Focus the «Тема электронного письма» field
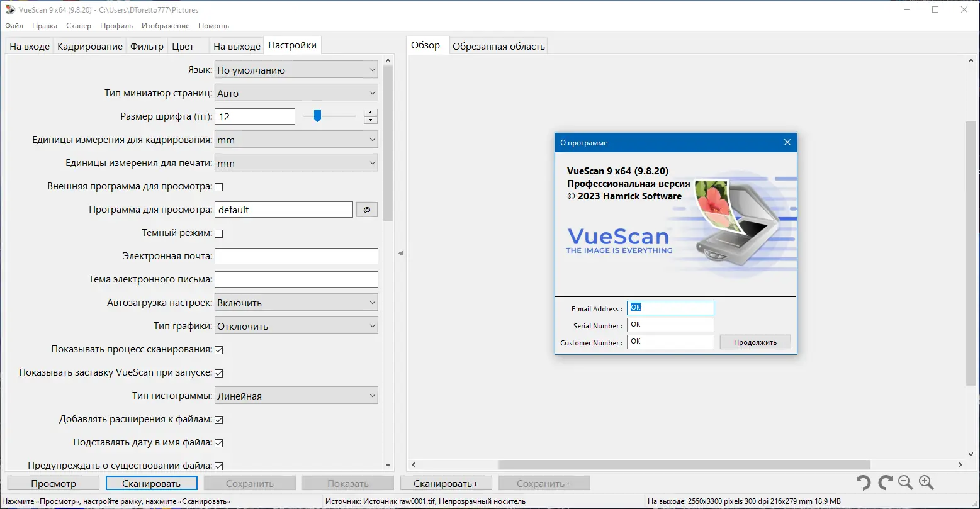980x509 pixels. click(x=296, y=279)
